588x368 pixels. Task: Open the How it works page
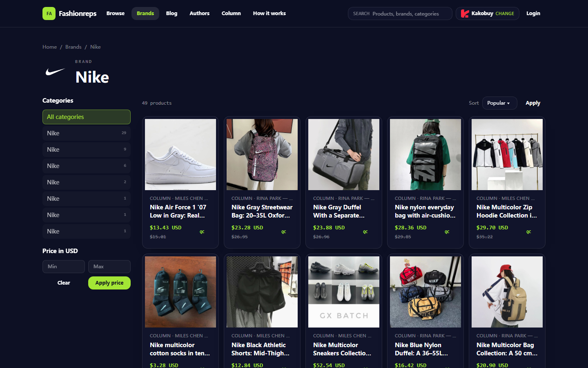[269, 13]
